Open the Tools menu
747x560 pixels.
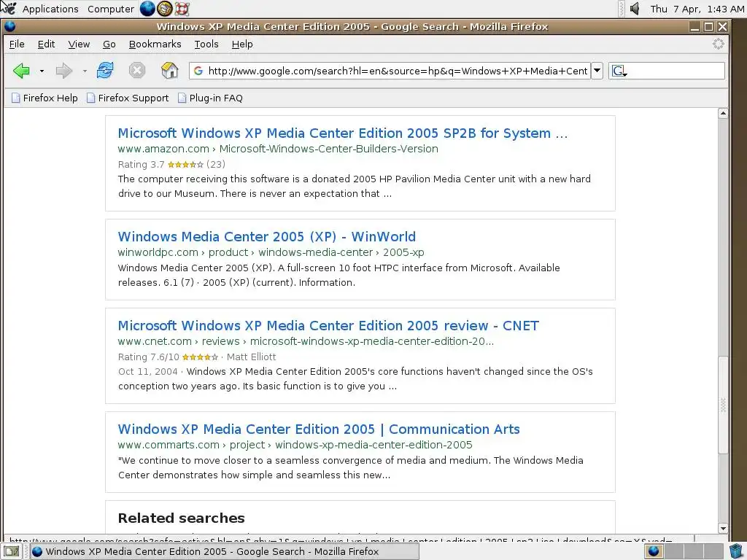pos(206,44)
